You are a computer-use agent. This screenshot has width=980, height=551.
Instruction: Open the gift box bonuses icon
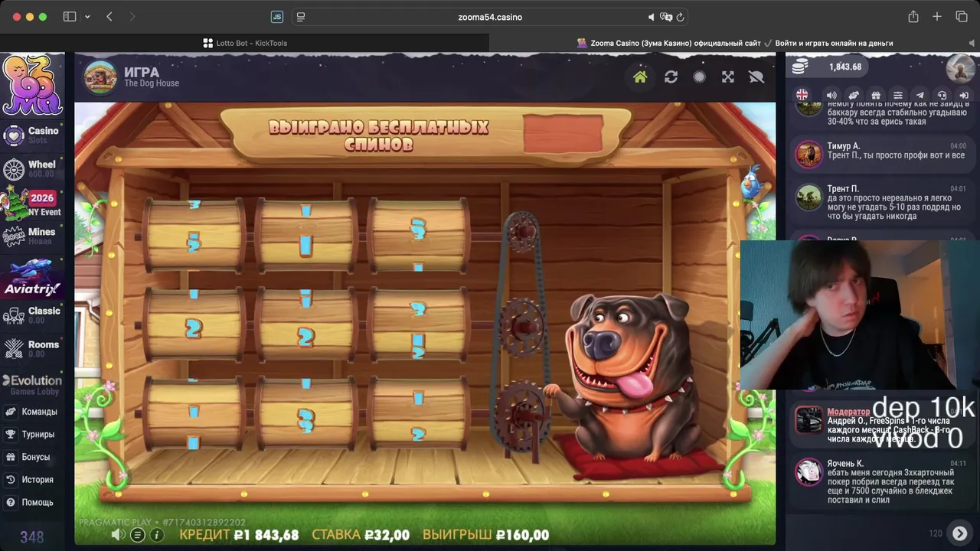tap(876, 95)
